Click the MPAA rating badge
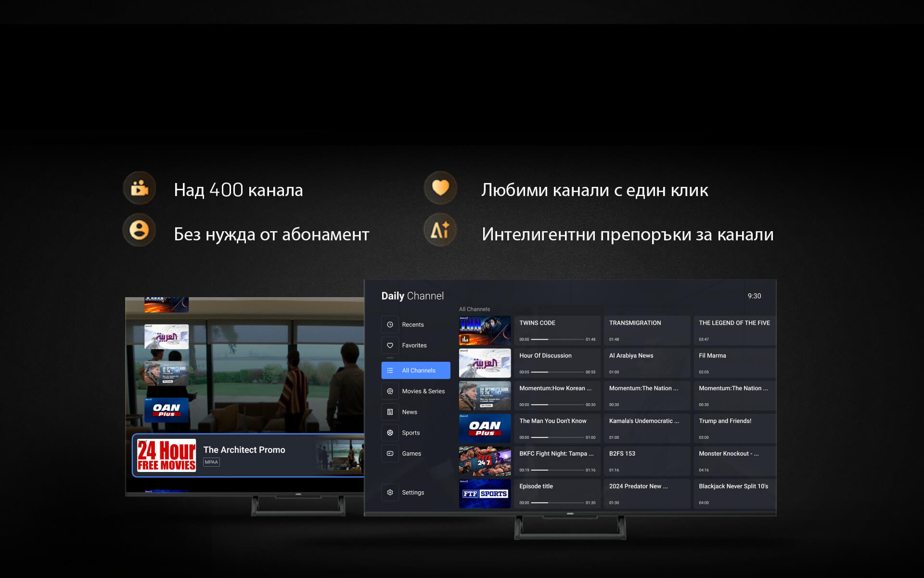The width and height of the screenshot is (924, 578). [211, 462]
